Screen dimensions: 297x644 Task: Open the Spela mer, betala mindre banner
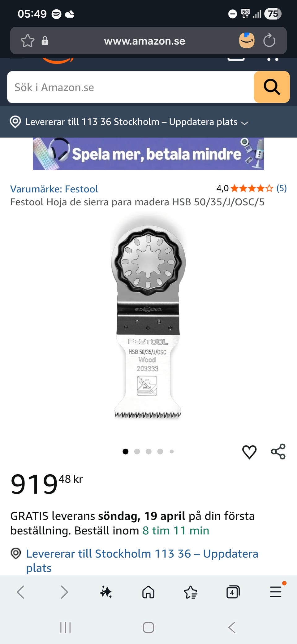pos(148,154)
